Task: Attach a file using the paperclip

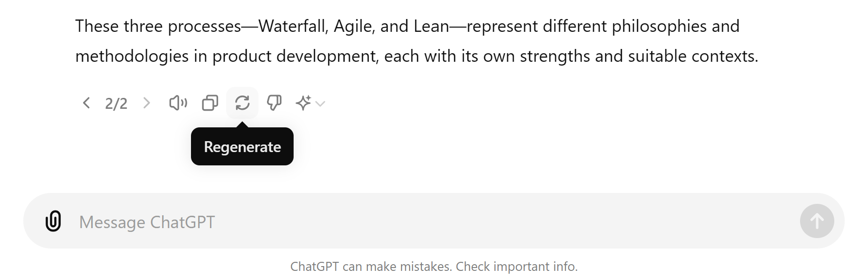Action: tap(52, 221)
